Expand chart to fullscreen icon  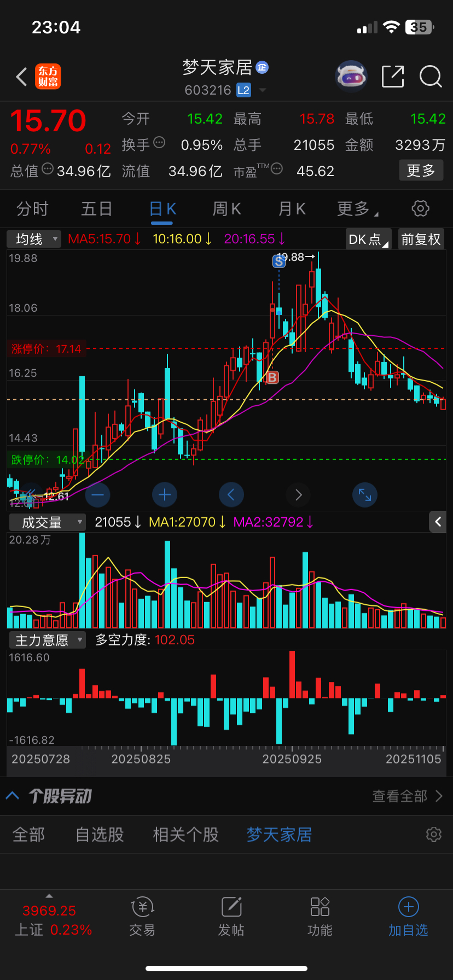point(365,495)
